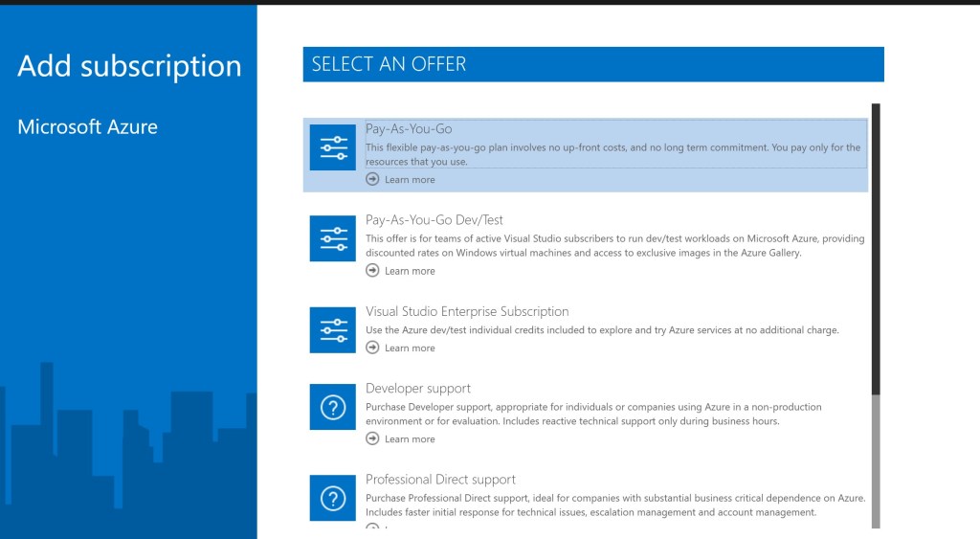Select the Visual Studio Enterprise Subscription icon
This screenshot has width=980, height=539.
(332, 329)
